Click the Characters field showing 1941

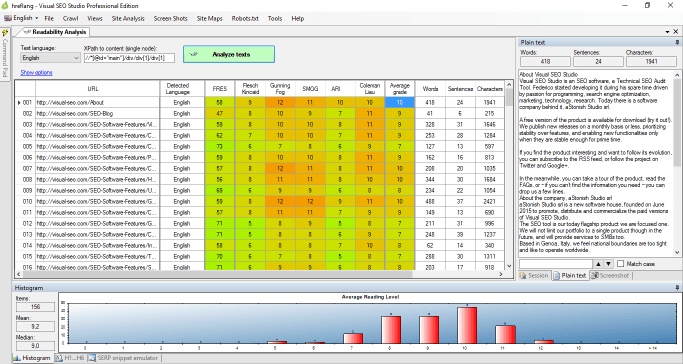(x=651, y=61)
